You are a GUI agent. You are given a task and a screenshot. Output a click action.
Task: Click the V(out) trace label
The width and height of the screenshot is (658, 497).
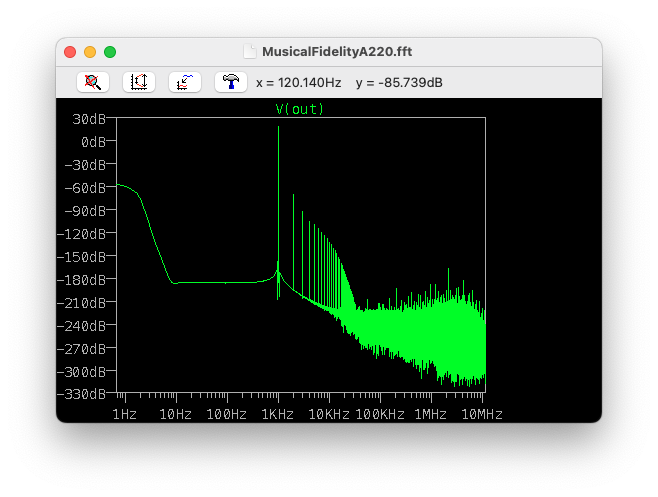pyautogui.click(x=300, y=109)
